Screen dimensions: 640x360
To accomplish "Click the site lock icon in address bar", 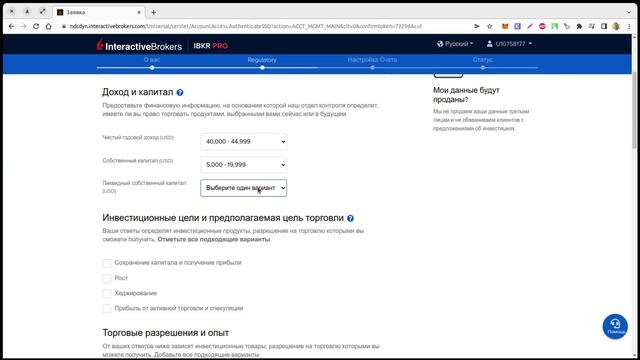I will pos(64,26).
